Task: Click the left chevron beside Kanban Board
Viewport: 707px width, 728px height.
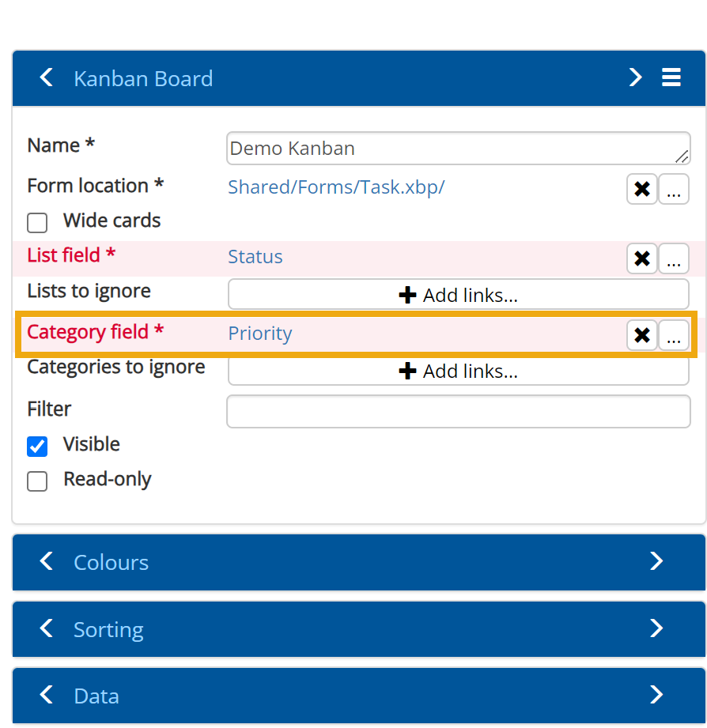Action: (47, 77)
